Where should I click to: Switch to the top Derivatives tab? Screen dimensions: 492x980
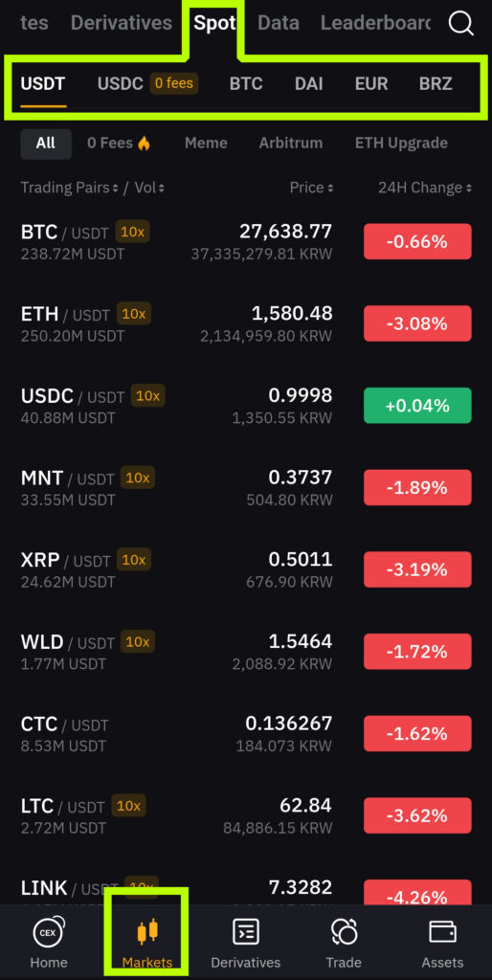(122, 23)
